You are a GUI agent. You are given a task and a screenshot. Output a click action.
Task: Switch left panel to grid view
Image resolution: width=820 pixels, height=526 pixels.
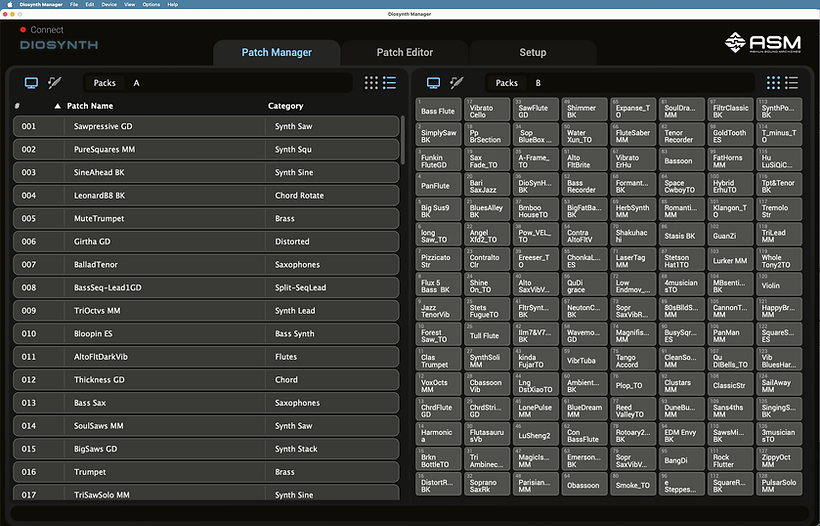pyautogui.click(x=371, y=83)
